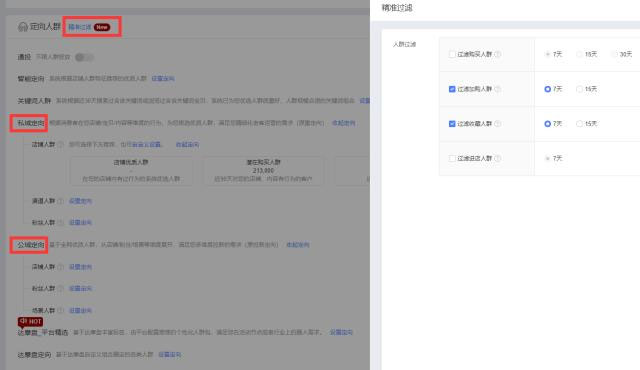Viewport: 640px width, 370px height.
Task: Click the headset icon beside 定向人群
Action: 23,27
